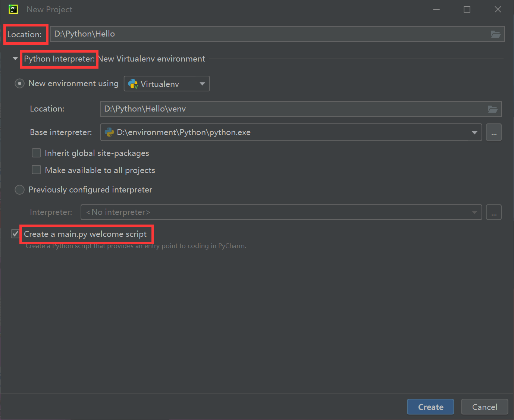Enable Inherit global site-packages checkbox

coord(36,153)
